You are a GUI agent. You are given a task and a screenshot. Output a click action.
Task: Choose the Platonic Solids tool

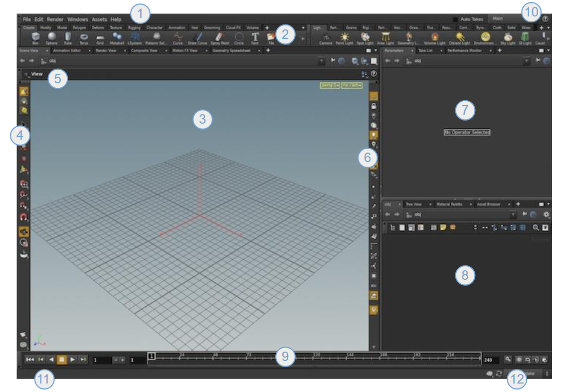[x=157, y=38]
